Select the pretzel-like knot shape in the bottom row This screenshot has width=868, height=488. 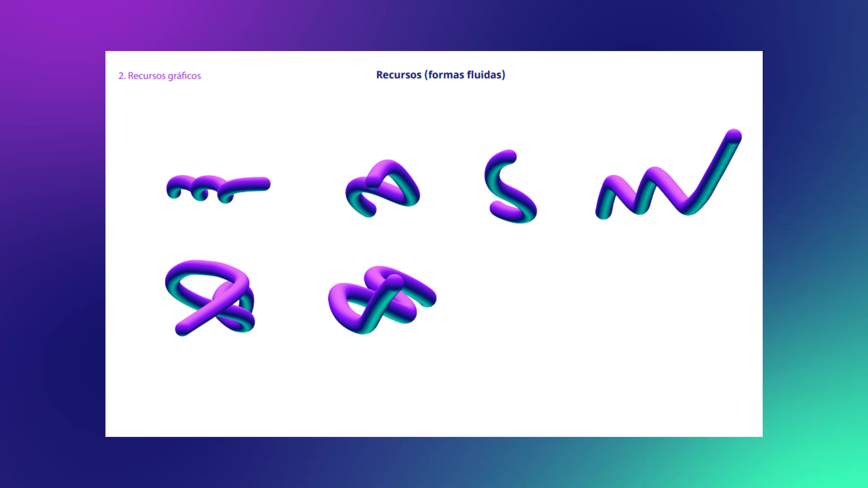pyautogui.click(x=210, y=298)
